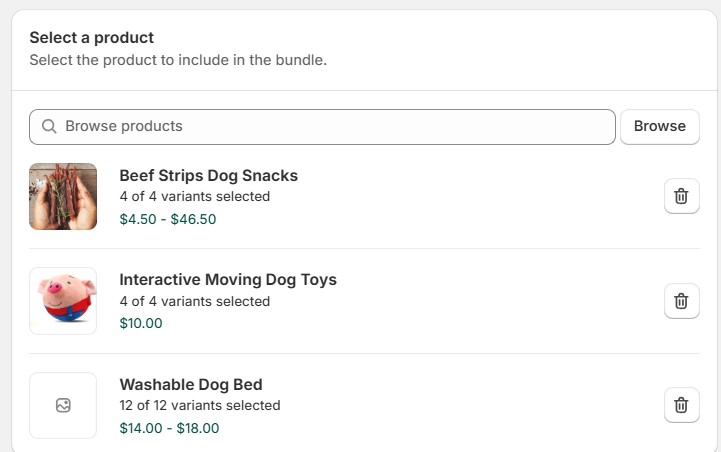Click the bundle description subtitle text
The height and width of the screenshot is (452, 721).
pos(178,60)
